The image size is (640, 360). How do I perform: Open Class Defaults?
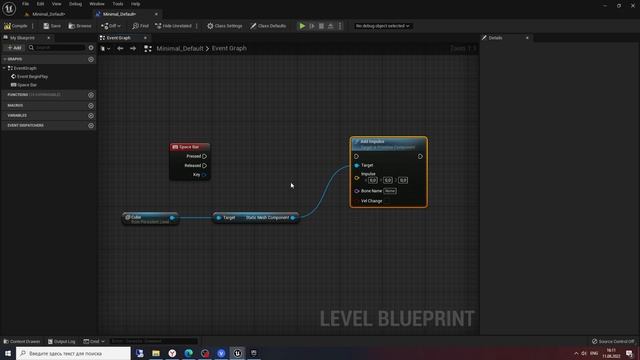pos(268,26)
